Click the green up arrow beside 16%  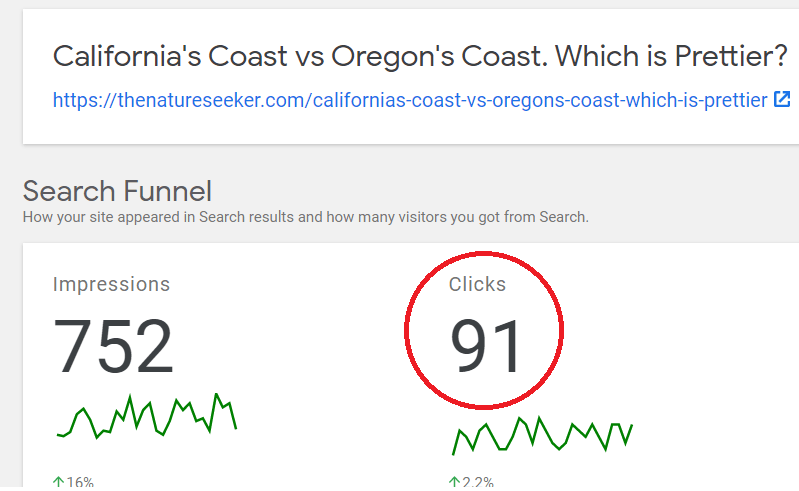[59, 482]
